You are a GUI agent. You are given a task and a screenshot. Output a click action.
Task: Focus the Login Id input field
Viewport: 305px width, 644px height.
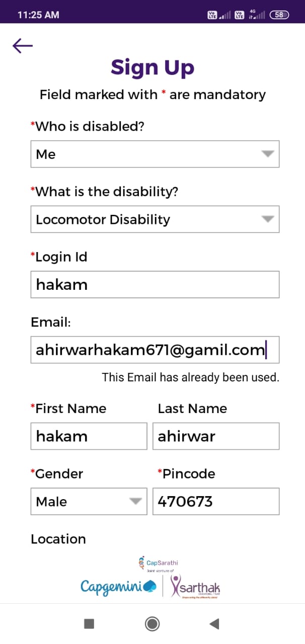point(155,285)
